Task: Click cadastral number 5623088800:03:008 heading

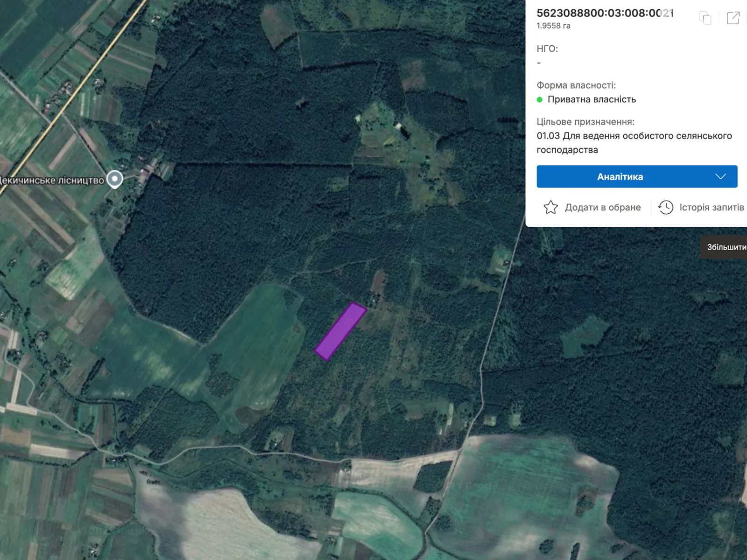Action: 605,13
